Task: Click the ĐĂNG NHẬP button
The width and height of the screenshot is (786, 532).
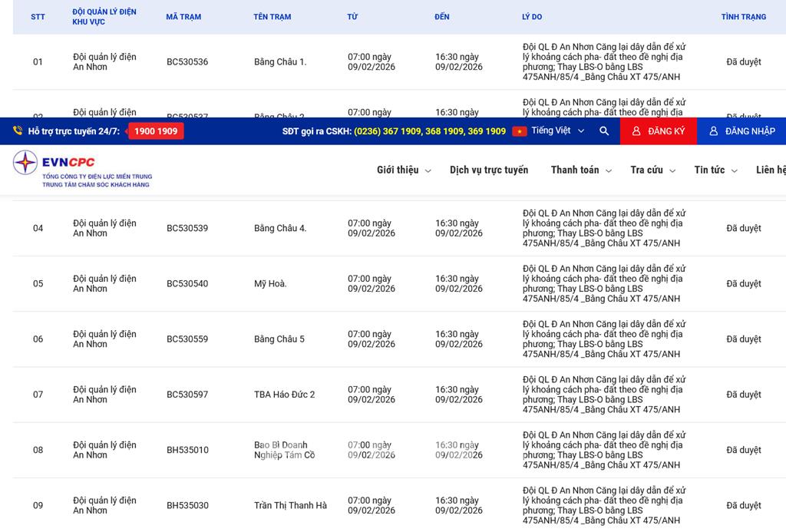Action: (741, 131)
